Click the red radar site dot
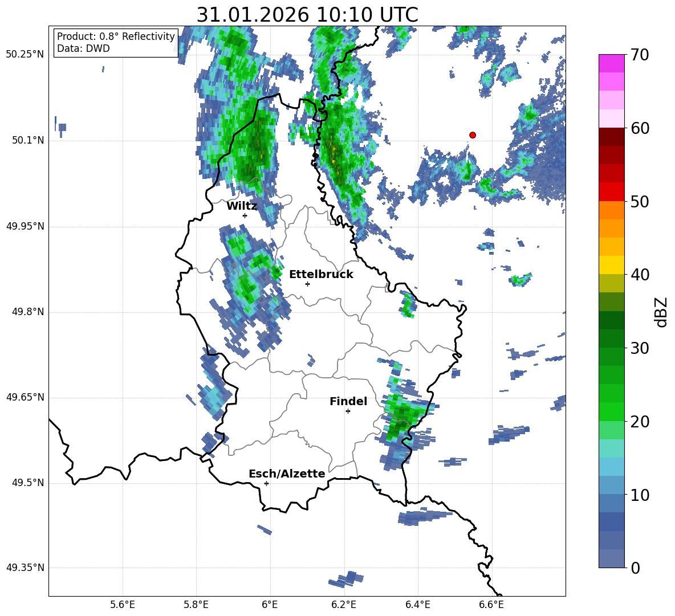Image resolution: width=675 pixels, height=616 pixels. tap(473, 135)
